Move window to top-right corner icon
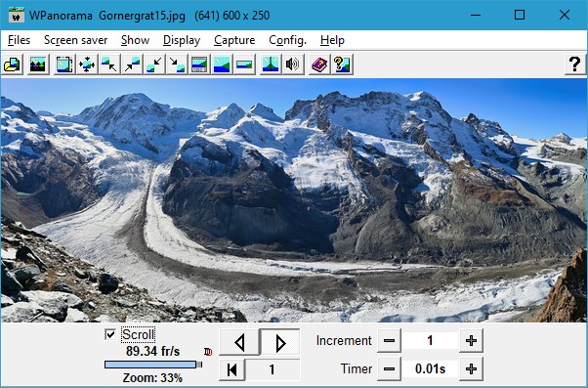The width and height of the screenshot is (588, 388). [132, 65]
